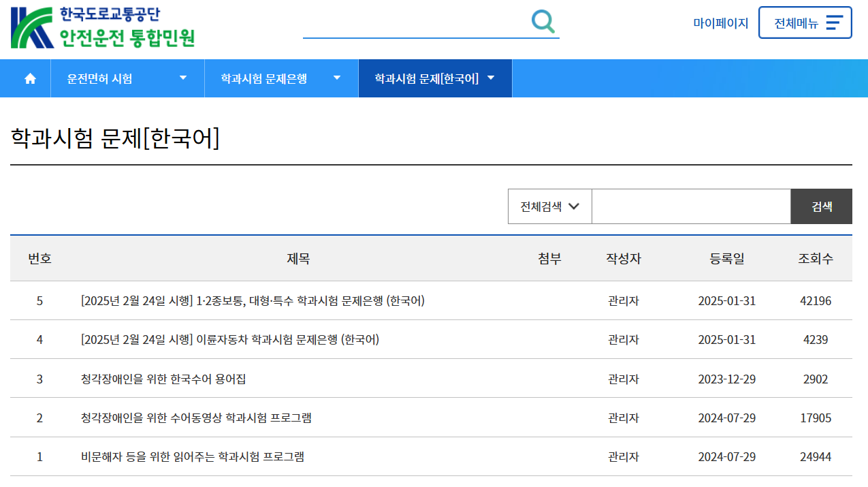Expand the 학과시험 문제은행 menu dropdown
This screenshot has height=487, width=868.
[x=281, y=78]
